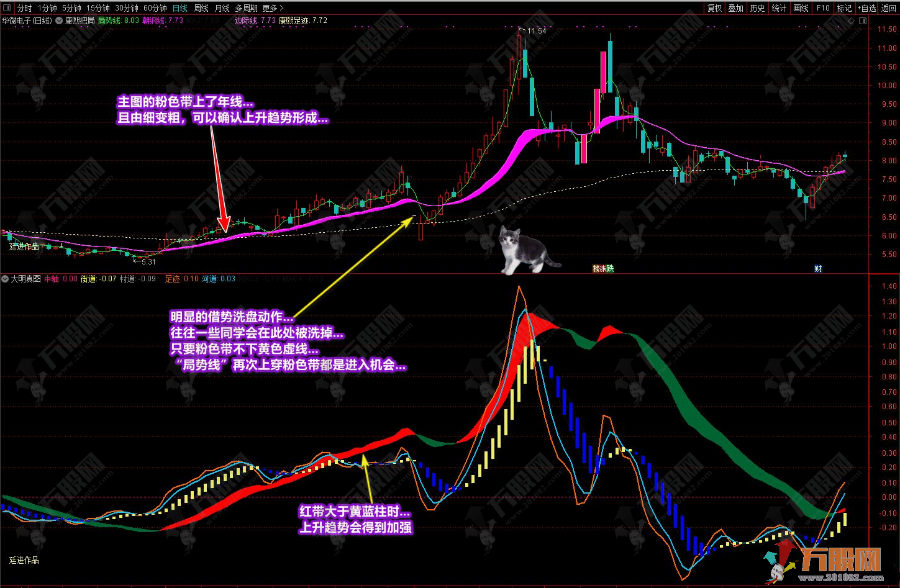The width and height of the screenshot is (900, 588).
Task: Open the main chart indicator dropdown arrow beside 康熙把局
Action: (x=60, y=20)
